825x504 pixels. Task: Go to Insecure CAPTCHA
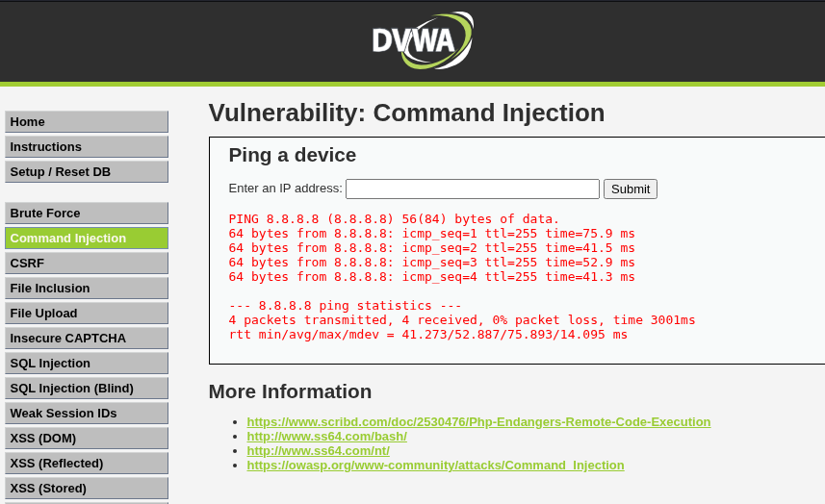click(87, 338)
